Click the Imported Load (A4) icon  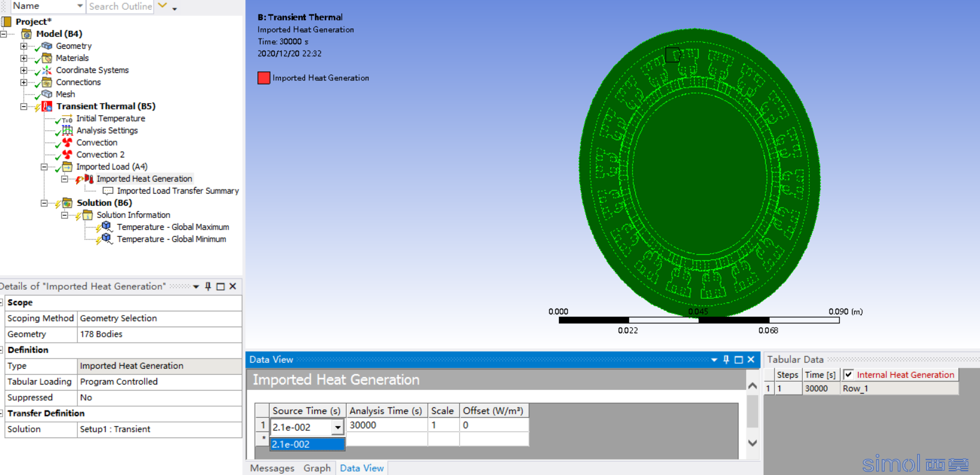[67, 167]
